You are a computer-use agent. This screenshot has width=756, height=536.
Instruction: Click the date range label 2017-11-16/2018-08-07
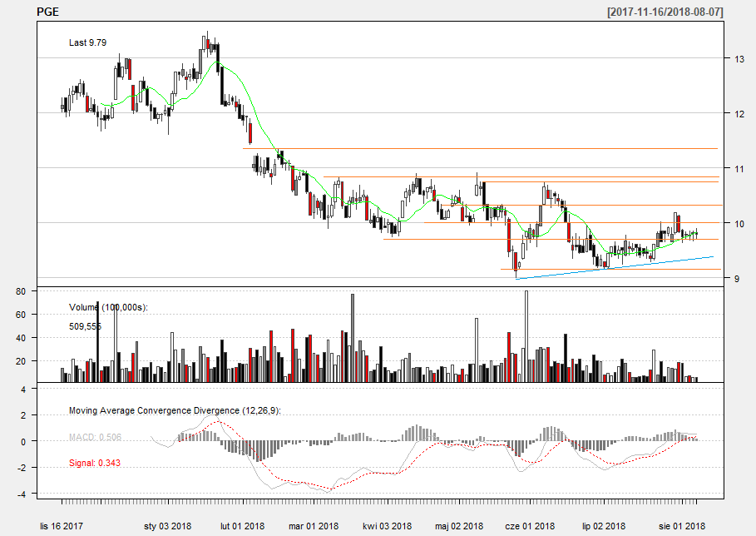pos(665,12)
